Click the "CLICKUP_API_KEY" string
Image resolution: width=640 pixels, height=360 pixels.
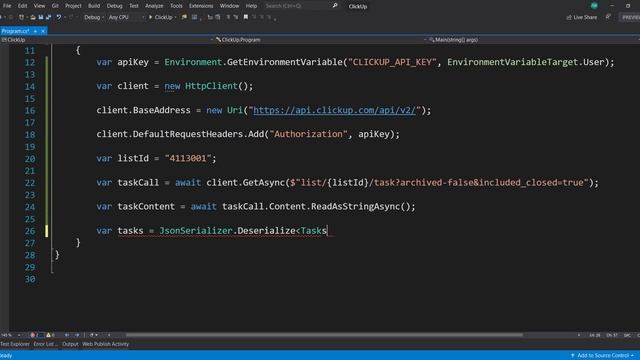pyautogui.click(x=392, y=62)
